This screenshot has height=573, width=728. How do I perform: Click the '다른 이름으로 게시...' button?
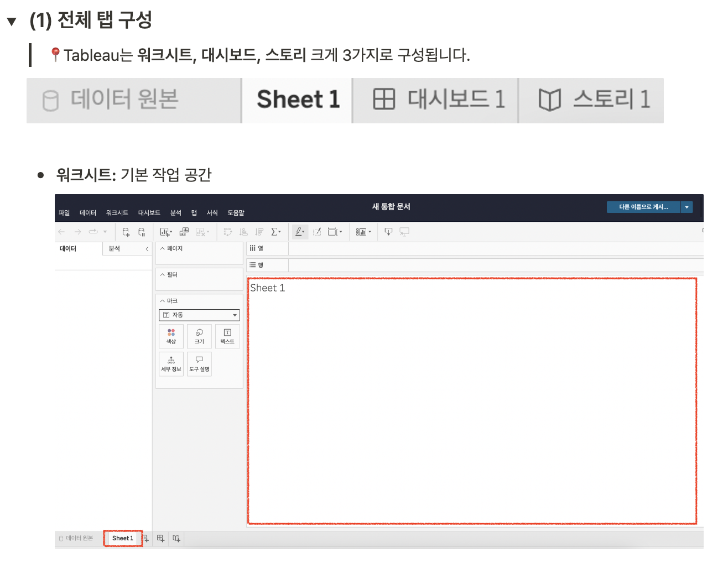pyautogui.click(x=643, y=207)
